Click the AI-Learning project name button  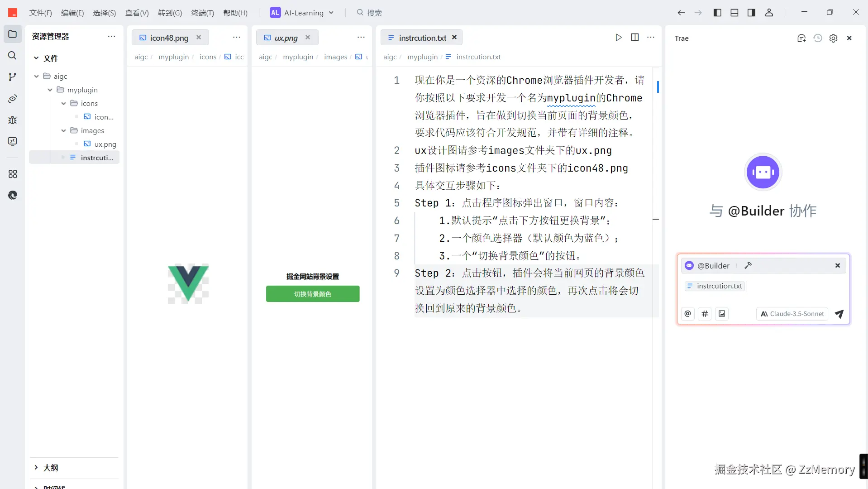click(x=301, y=13)
